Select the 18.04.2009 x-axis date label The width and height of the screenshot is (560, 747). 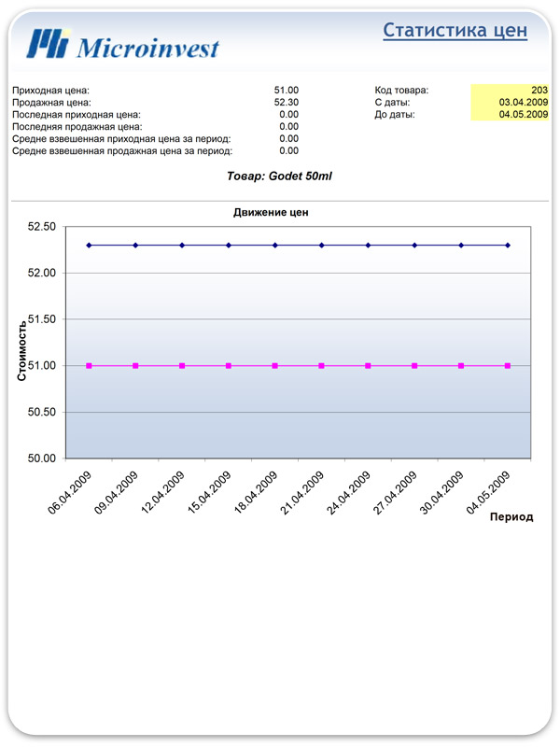(x=254, y=493)
